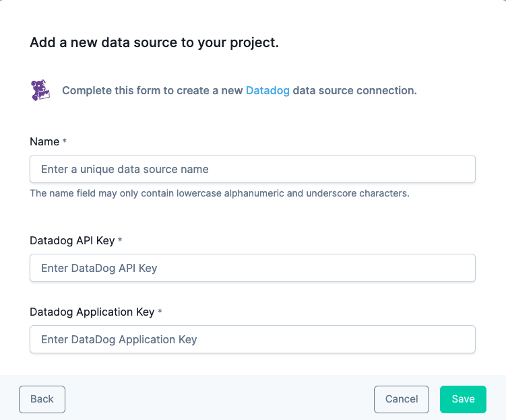The width and height of the screenshot is (506, 420).
Task: Click the "Name" field label
Action: (44, 141)
